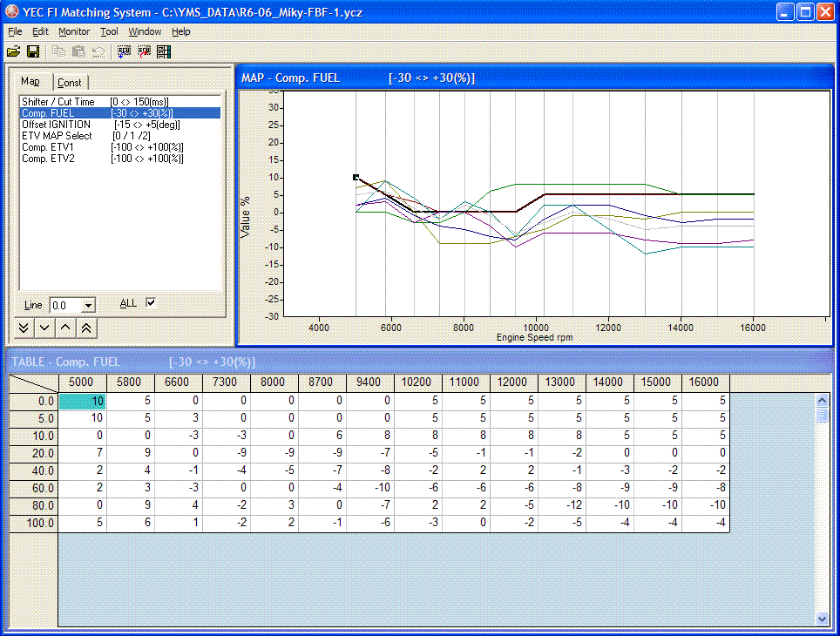Open a data file with the folder icon
This screenshot has width=840, height=636.
pyautogui.click(x=13, y=52)
